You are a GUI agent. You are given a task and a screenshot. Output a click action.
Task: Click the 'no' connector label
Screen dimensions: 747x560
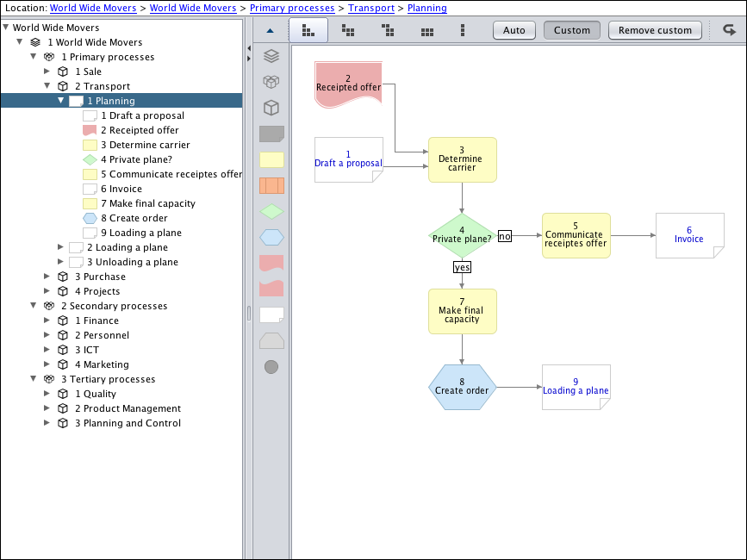(505, 236)
